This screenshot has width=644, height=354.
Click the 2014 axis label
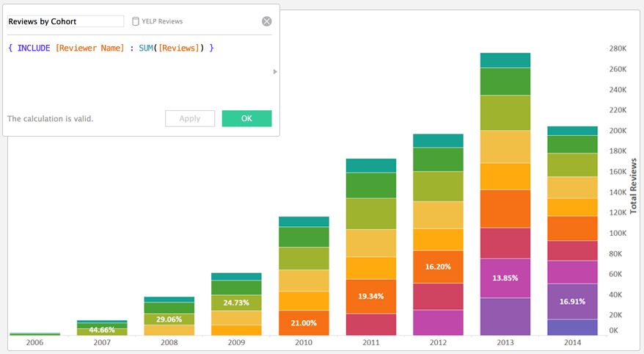pos(573,342)
